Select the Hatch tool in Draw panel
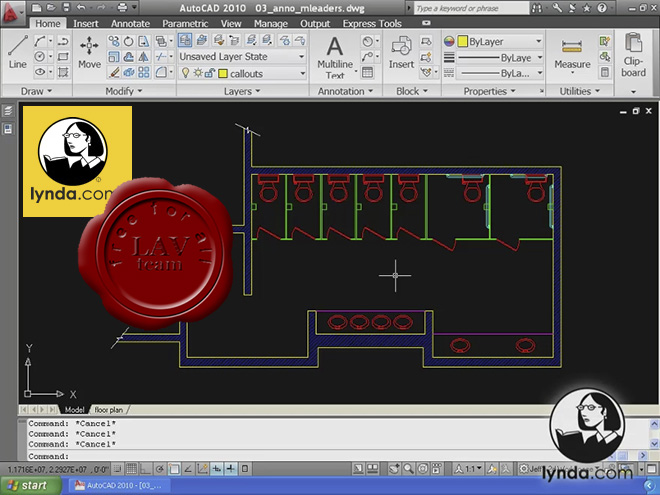This screenshot has height=495, width=660. pyautogui.click(x=63, y=72)
